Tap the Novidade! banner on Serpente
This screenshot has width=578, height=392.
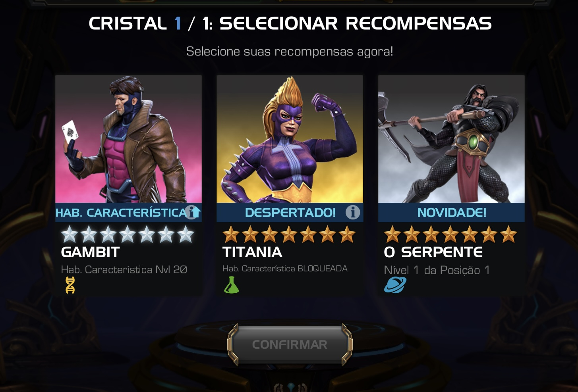click(451, 213)
